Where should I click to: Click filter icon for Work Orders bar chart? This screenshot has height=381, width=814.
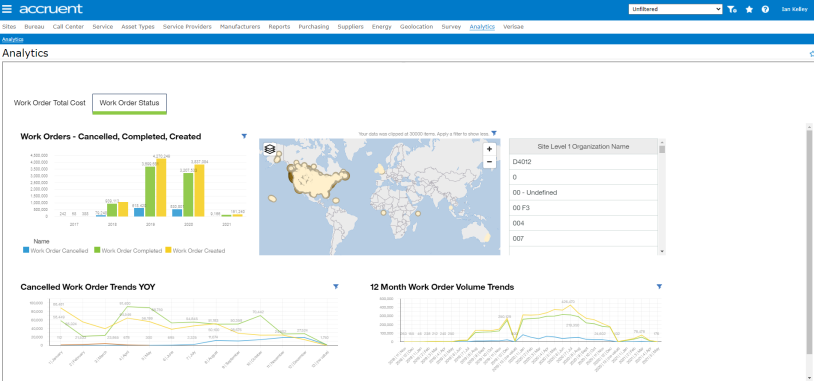coord(244,136)
